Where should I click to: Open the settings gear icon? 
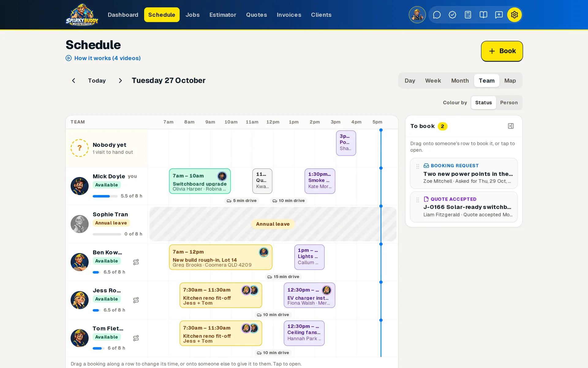coord(514,15)
